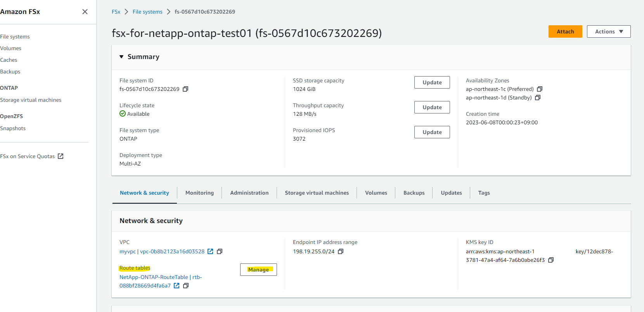Click the orange Attach button

click(x=565, y=31)
